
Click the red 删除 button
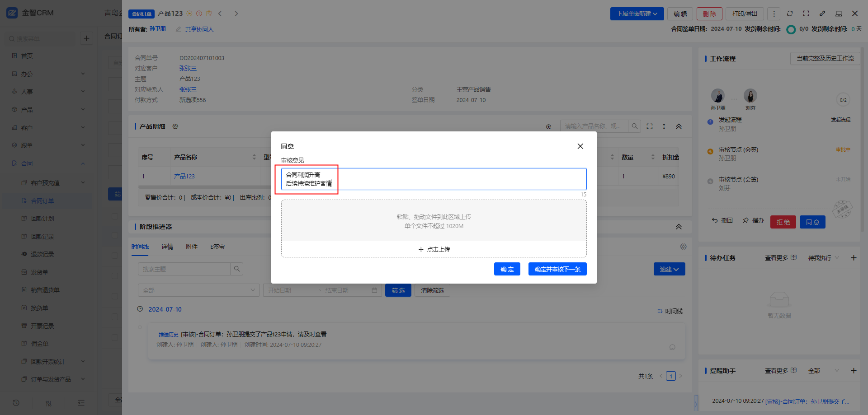(709, 14)
